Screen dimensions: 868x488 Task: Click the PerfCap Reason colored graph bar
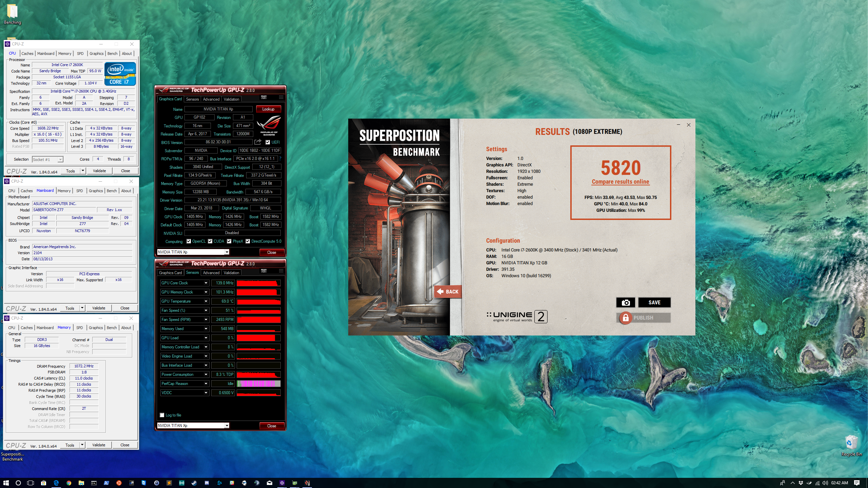tap(259, 384)
